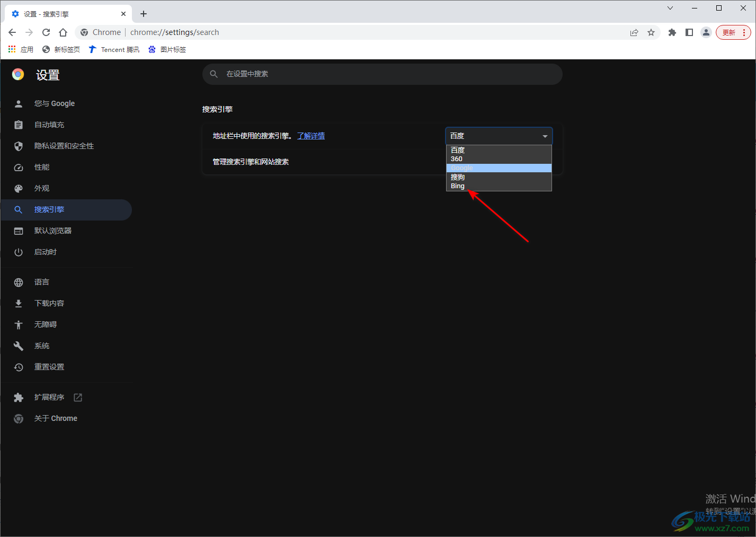Image resolution: width=756 pixels, height=537 pixels.
Task: Open 您与 Google in the sidebar
Action: click(66, 103)
